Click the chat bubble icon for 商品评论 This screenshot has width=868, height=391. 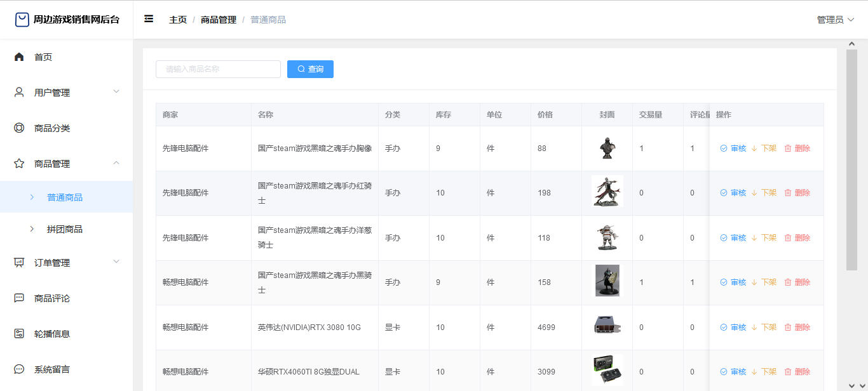pyautogui.click(x=19, y=298)
